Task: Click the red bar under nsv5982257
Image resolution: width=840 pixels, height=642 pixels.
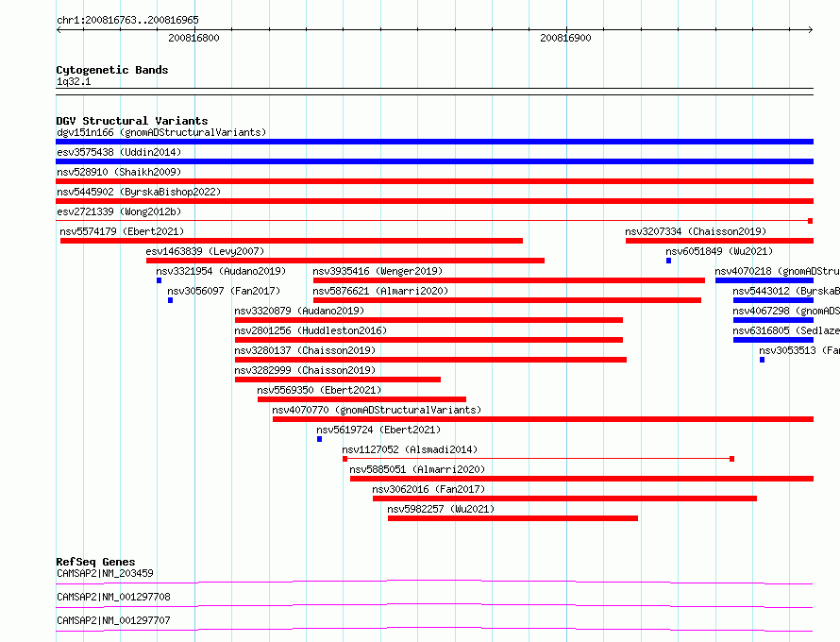Action: click(x=512, y=518)
